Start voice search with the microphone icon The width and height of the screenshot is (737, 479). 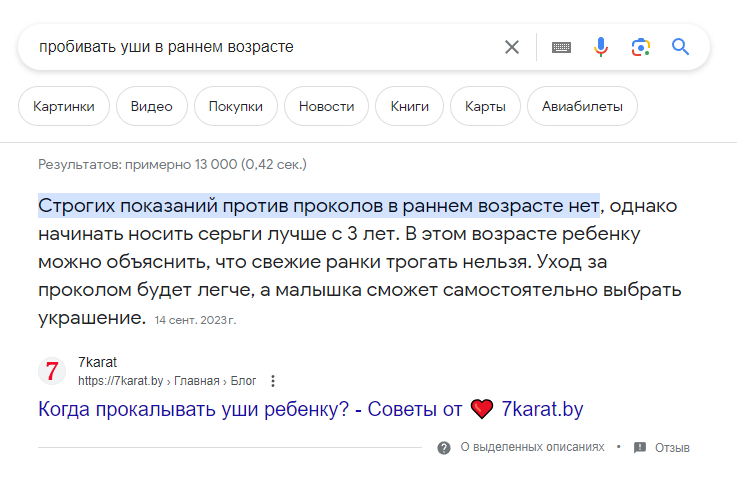coord(601,47)
